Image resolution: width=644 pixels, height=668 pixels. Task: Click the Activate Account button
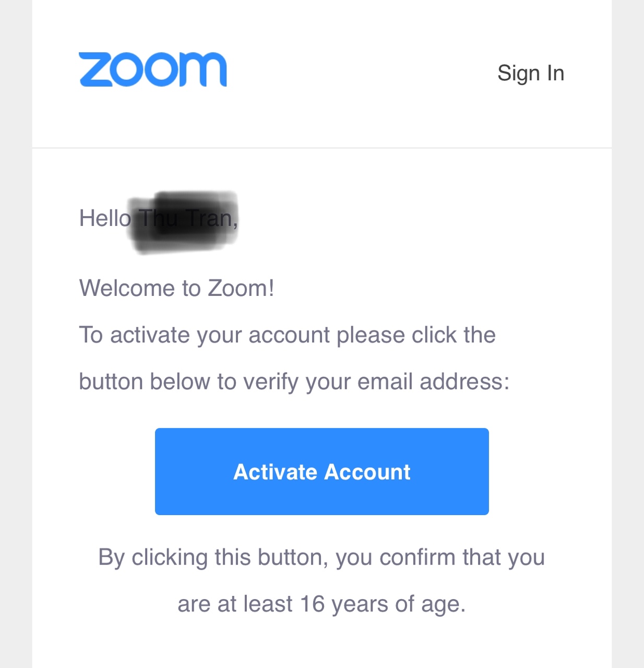coord(322,471)
